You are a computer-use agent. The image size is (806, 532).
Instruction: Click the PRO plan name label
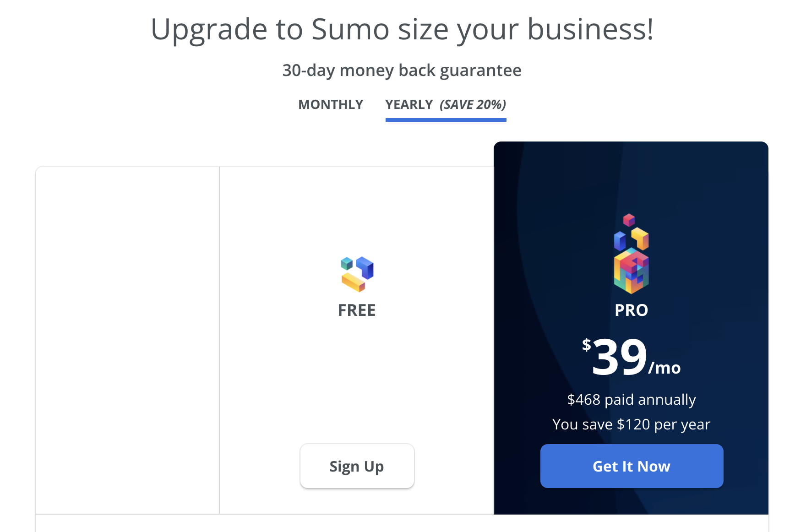pyautogui.click(x=631, y=309)
